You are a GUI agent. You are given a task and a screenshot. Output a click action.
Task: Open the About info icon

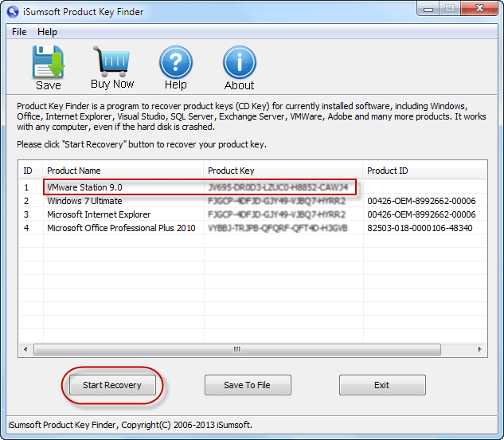pyautogui.click(x=240, y=62)
